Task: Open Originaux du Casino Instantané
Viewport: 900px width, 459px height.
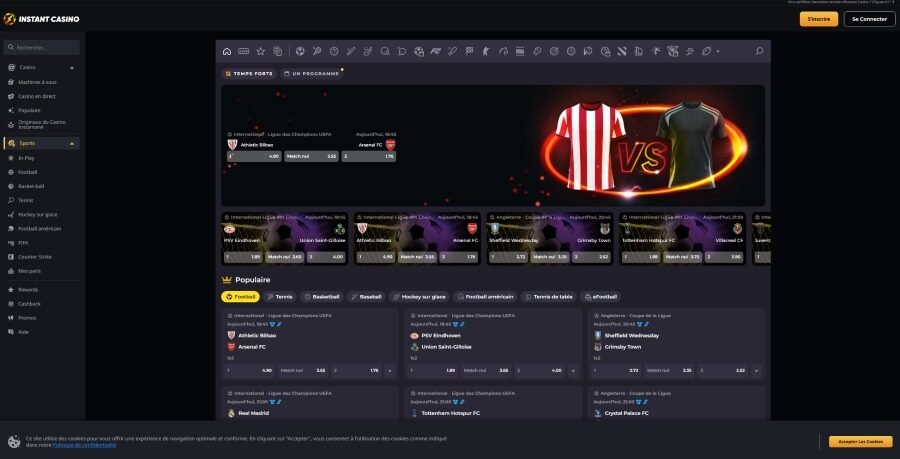Action: [x=41, y=125]
